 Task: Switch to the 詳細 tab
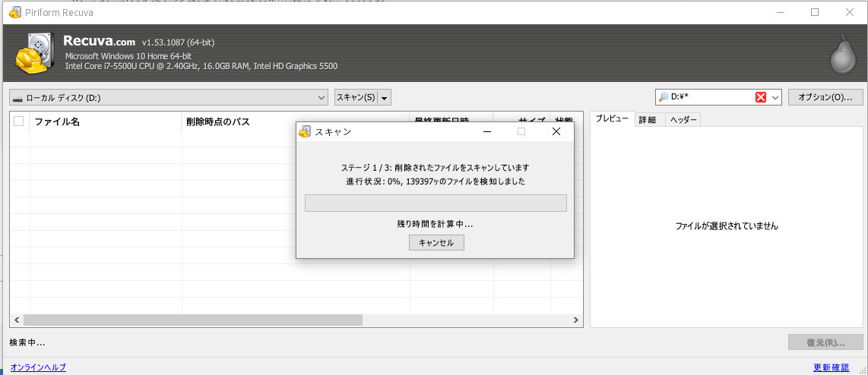tap(648, 119)
